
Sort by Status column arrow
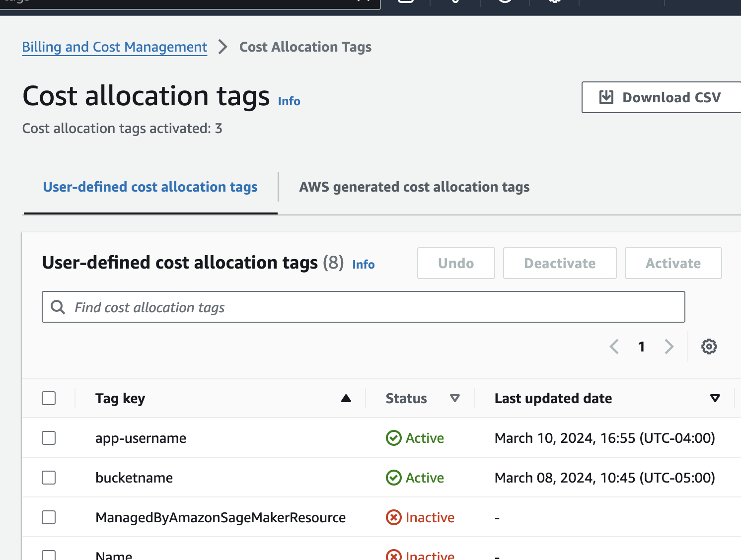click(x=454, y=398)
